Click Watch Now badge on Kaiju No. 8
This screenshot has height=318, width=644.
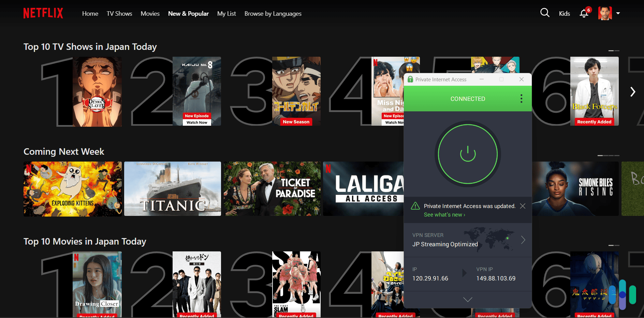pos(197,122)
